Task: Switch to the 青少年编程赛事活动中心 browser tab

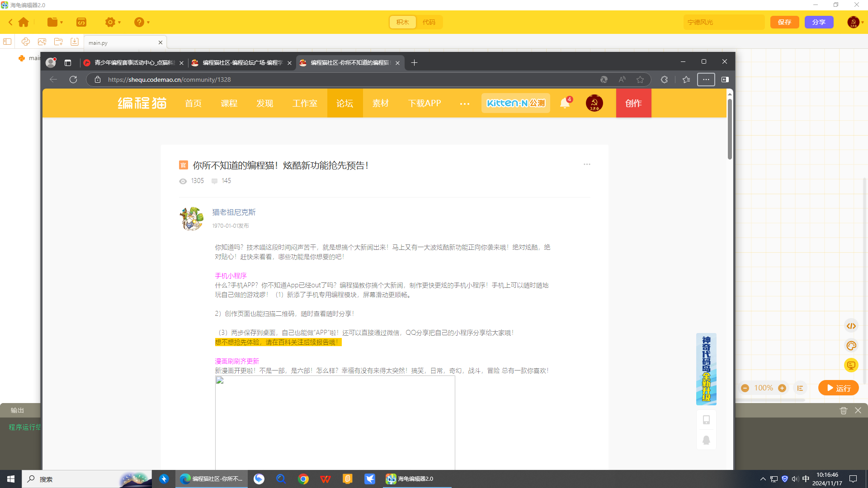Action: [x=134, y=63]
